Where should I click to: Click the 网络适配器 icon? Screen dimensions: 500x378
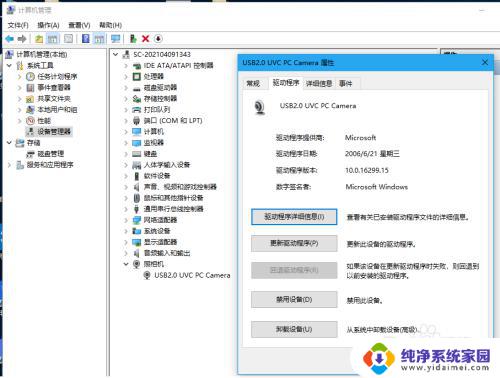(x=137, y=220)
